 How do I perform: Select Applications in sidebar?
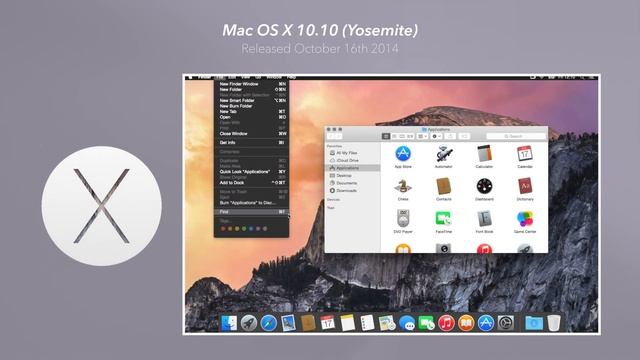pos(353,168)
